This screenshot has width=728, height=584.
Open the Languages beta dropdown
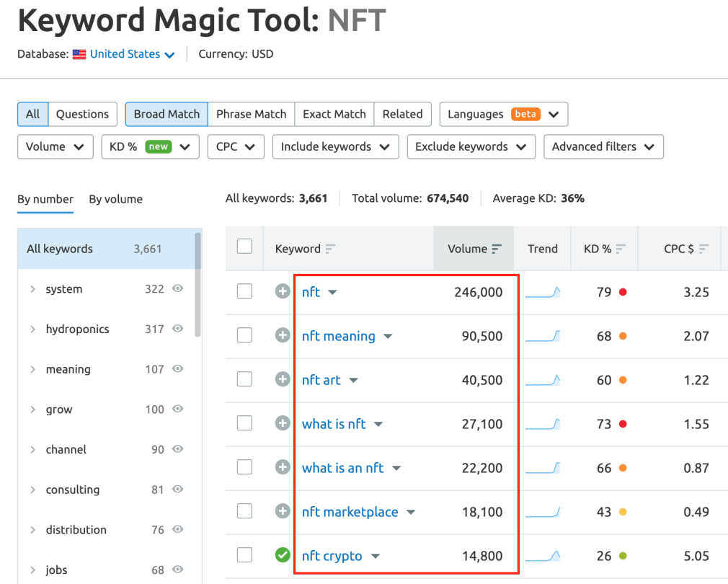pos(504,114)
